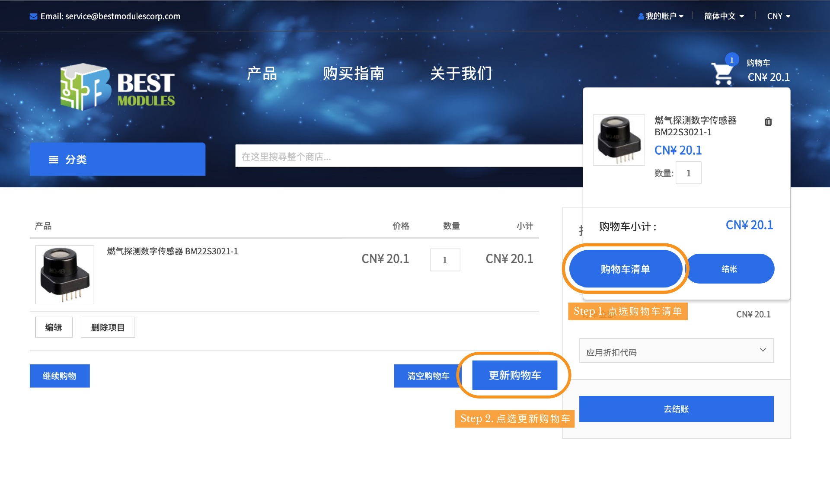Click the 分类 hamburger menu icon
Viewport: 830px width, 504px height.
(54, 160)
